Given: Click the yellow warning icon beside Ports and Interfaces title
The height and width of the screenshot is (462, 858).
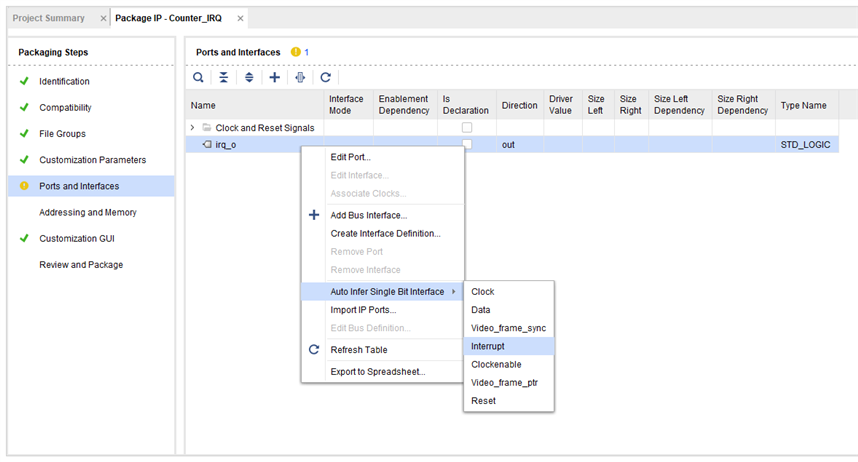Looking at the screenshot, I should (x=295, y=52).
